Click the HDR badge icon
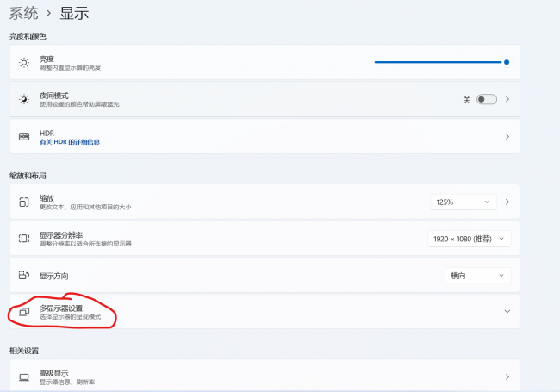560x392 pixels. [x=24, y=137]
